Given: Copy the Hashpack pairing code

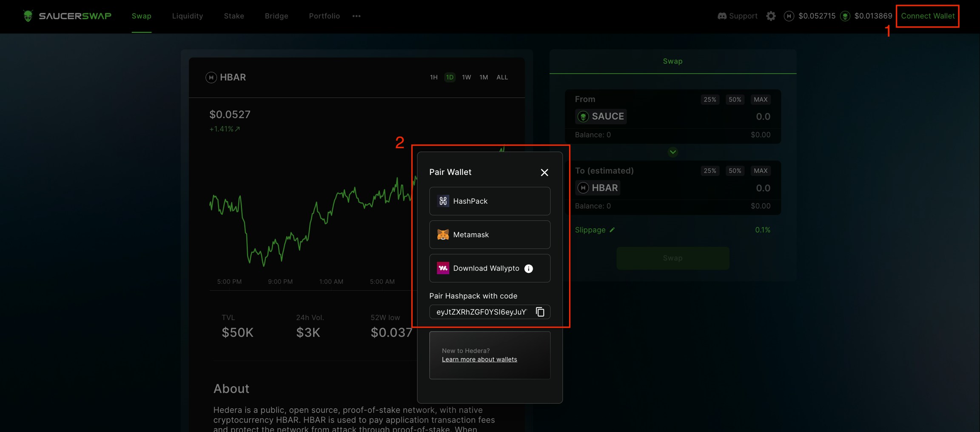Looking at the screenshot, I should pos(540,312).
